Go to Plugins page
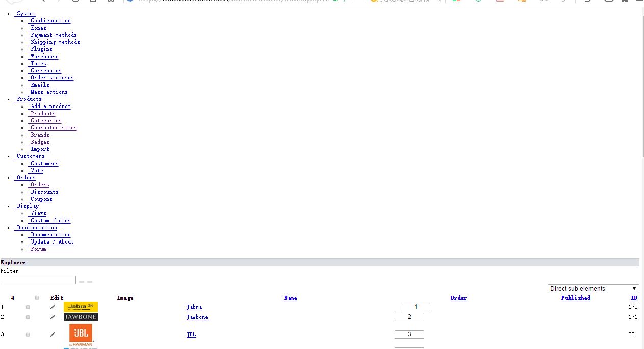Viewport: 644px width, 349px height. pyautogui.click(x=40, y=49)
